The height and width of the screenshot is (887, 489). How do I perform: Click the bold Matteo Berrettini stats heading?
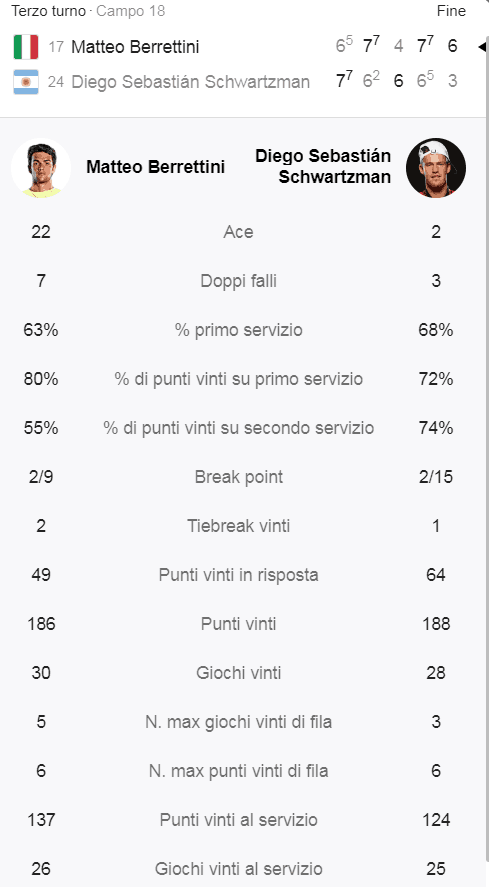156,167
